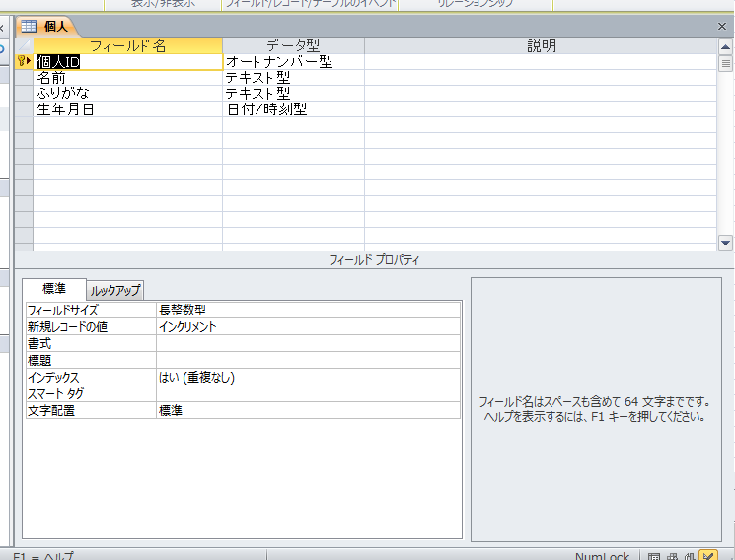Select the ふりがな field name cell
The image size is (735, 560).
pos(127,94)
